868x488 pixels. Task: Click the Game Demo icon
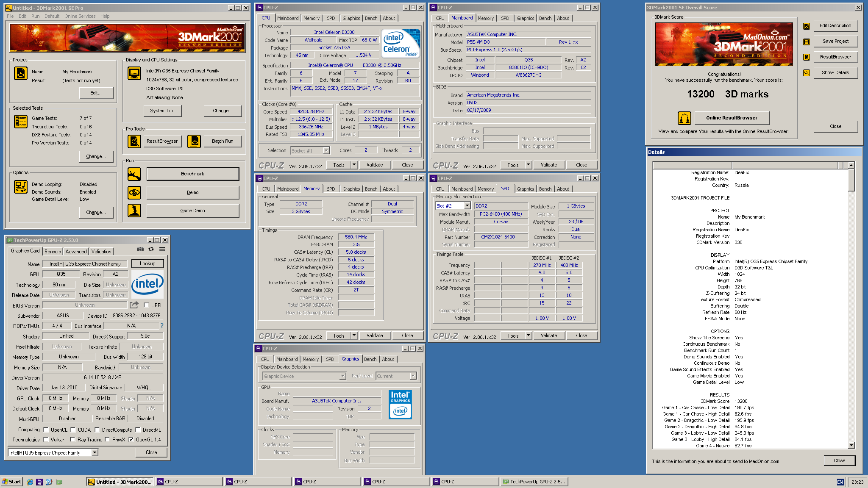pyautogui.click(x=134, y=211)
